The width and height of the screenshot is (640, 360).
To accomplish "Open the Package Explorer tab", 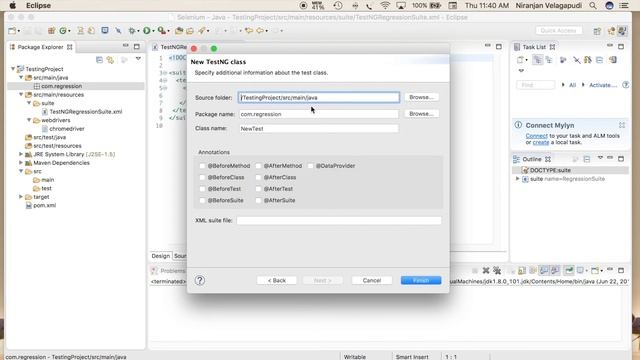I will (40, 47).
